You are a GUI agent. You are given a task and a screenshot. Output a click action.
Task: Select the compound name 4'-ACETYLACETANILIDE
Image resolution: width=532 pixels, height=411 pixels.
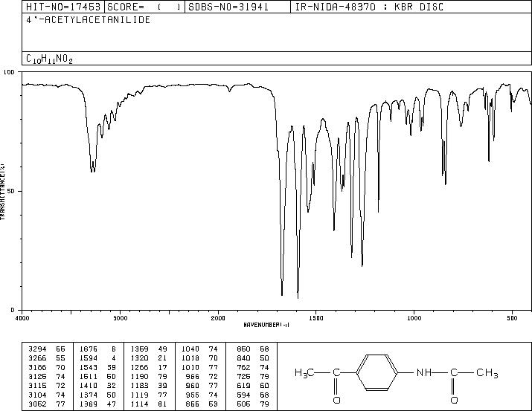point(89,19)
